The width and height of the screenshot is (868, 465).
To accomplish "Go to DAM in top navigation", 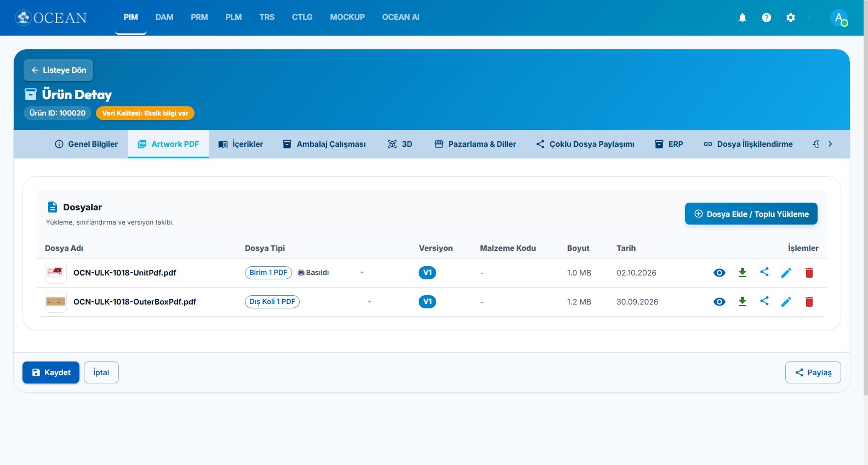I will pos(164,17).
